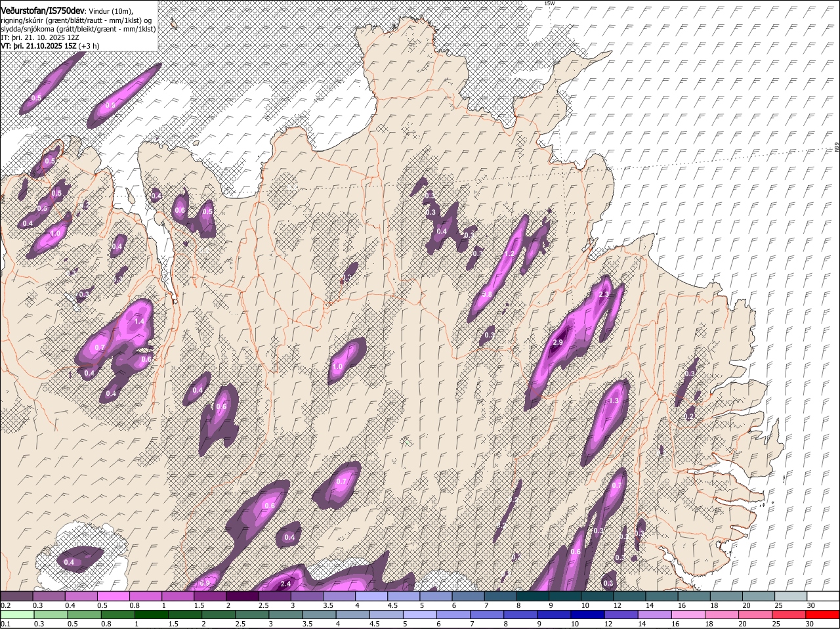Viewport: 840px width, 629px height.
Task: Click the '1.2' precipitation value on the map
Action: [x=509, y=253]
